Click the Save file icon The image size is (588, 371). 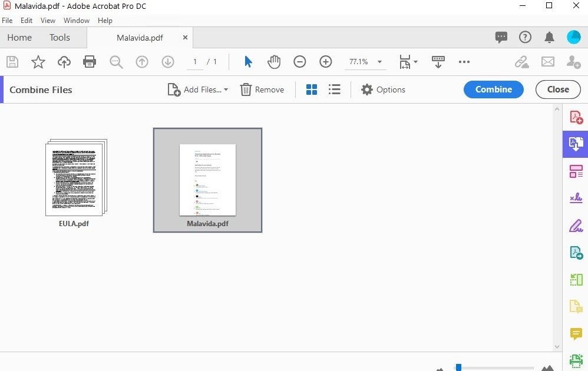pos(12,62)
